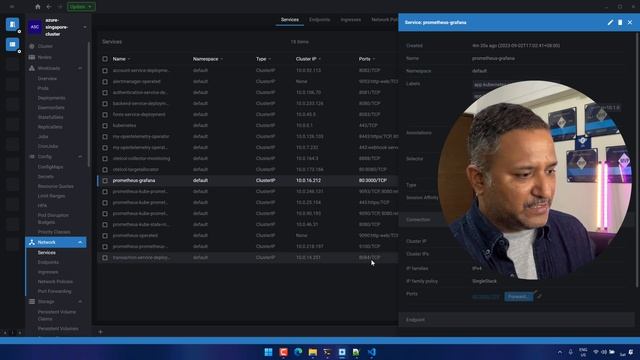Open Endpoints in the sidebar Network section
This screenshot has width=640, height=360.
click(x=48, y=262)
